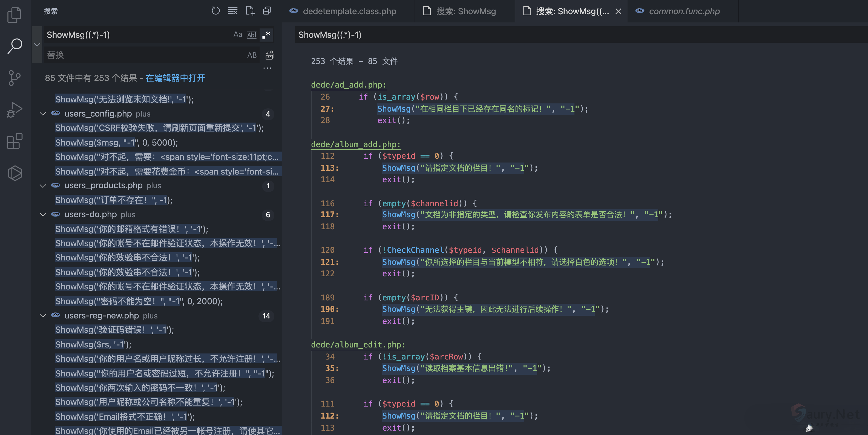Select result ShowMsg('CSRF校验失败
The height and width of the screenshot is (435, 868).
159,128
